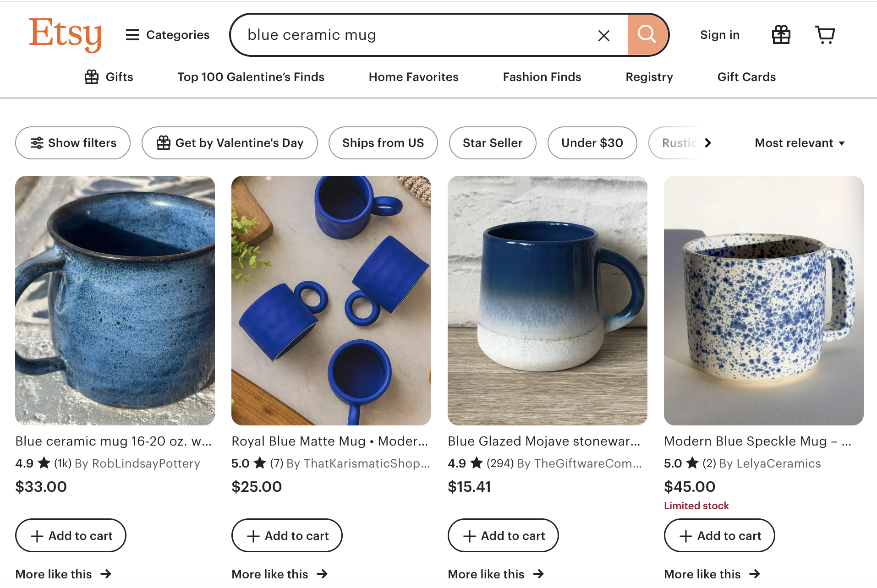The height and width of the screenshot is (588, 877).
Task: Toggle the Star Seller filter
Action: (x=492, y=143)
